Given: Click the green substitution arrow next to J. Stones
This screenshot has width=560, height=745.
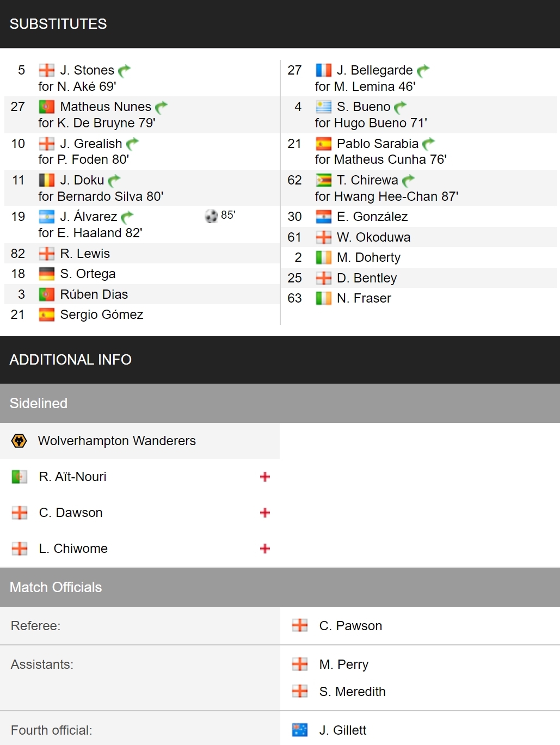Looking at the screenshot, I should (x=125, y=71).
